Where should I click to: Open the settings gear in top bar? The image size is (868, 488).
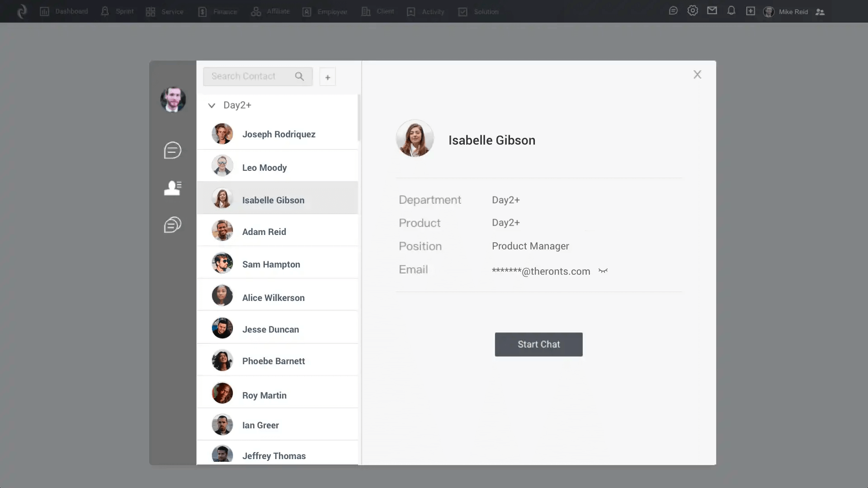pyautogui.click(x=693, y=10)
